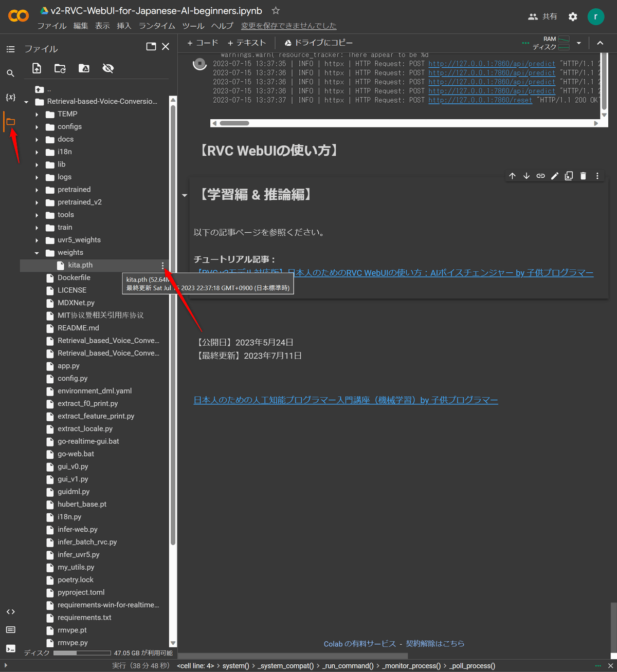Click the notebook title text
This screenshot has height=672, width=617.
(156, 11)
